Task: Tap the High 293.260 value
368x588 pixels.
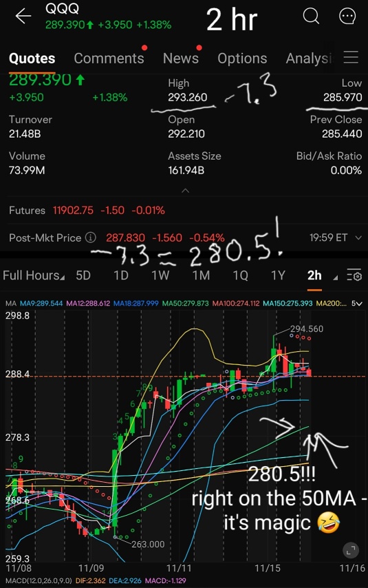Action: pos(187,97)
